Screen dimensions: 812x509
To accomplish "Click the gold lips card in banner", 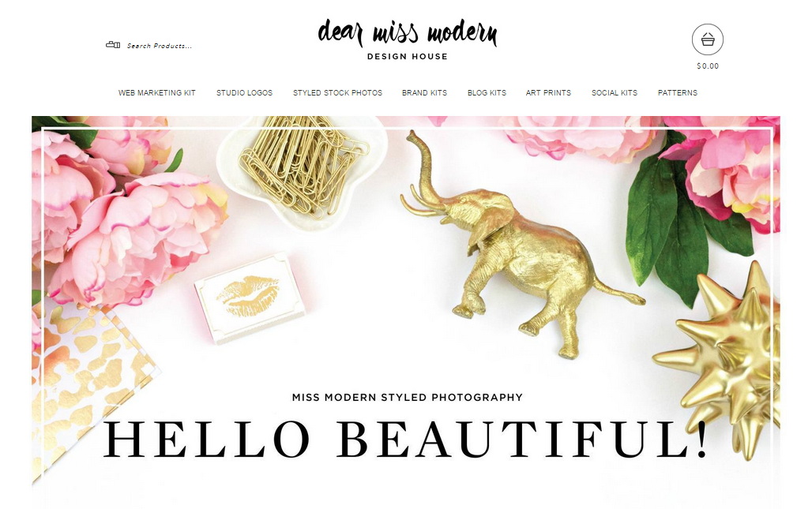I will [249, 298].
